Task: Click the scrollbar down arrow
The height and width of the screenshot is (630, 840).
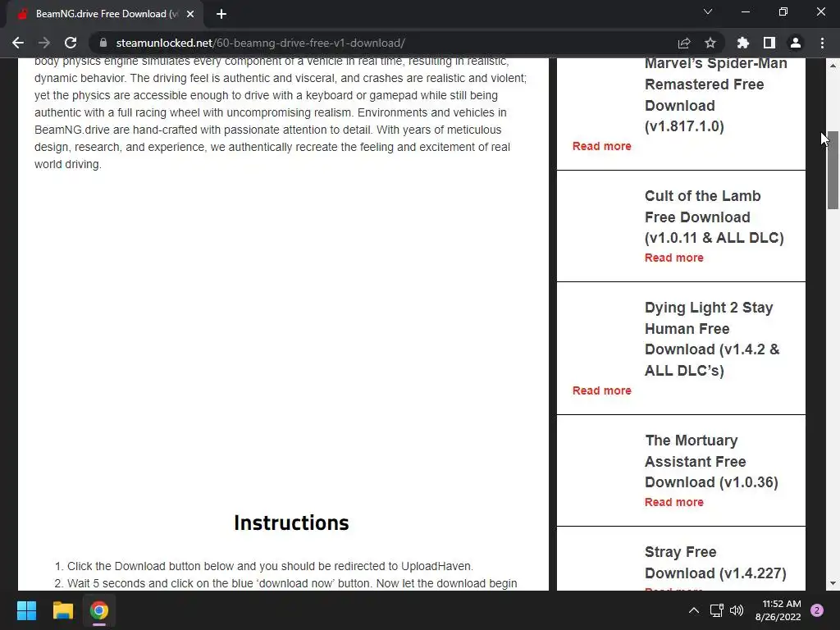Action: click(x=833, y=583)
